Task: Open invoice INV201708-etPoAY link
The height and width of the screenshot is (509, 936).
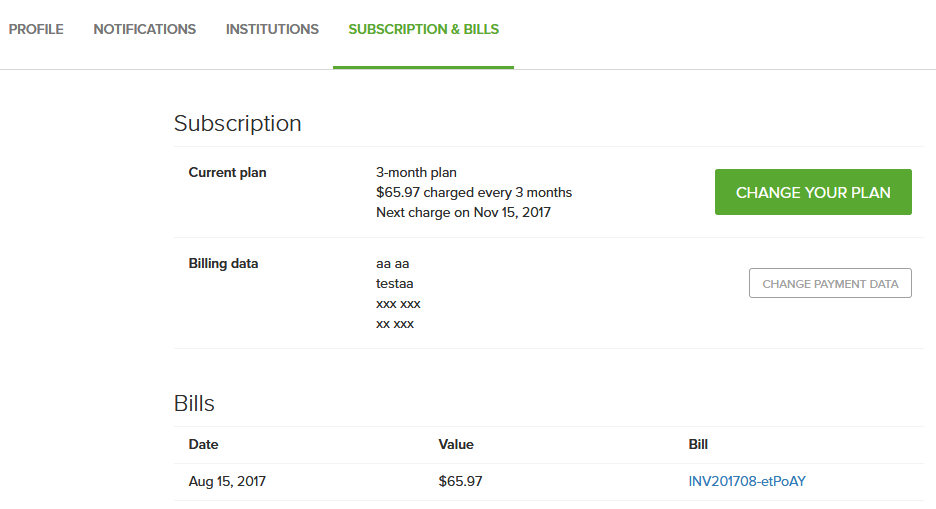Action: [x=747, y=481]
